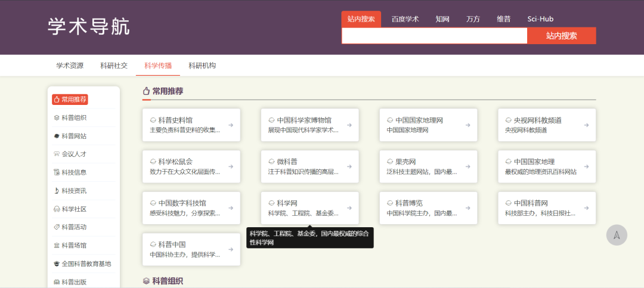
Task: Click the 科普活动 tag icon in sidebar
Action: point(57,227)
